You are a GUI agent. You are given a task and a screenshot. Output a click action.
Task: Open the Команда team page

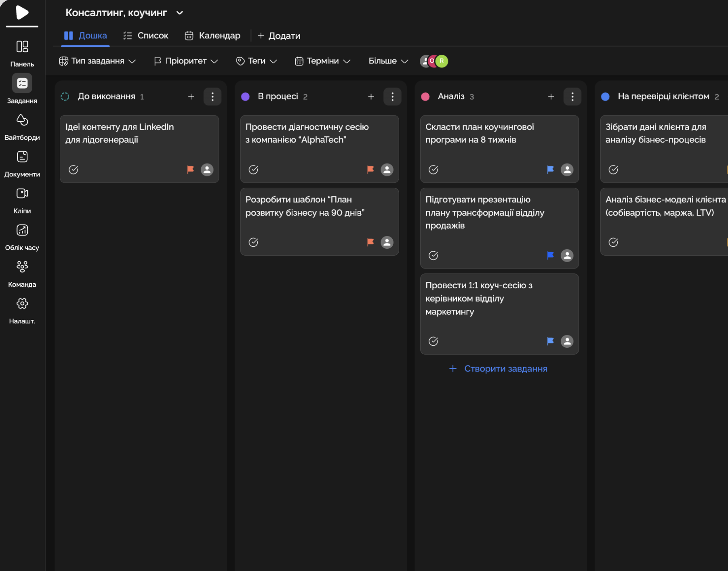coord(22,267)
